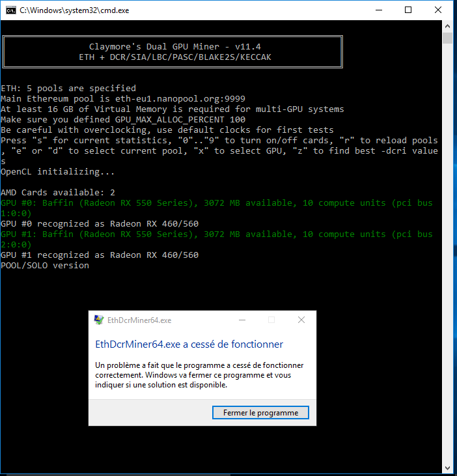Click 'Claymore's Dual GPU Miner - v11.4' text
Screen dimensions: 457x476
pos(174,46)
